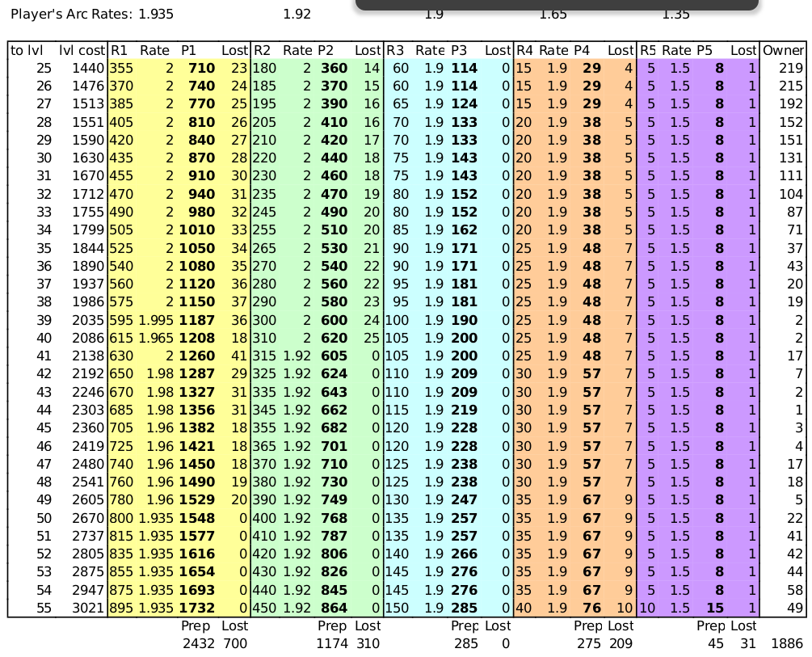Click P1 value 1187
The width and height of the screenshot is (812, 657).
[x=197, y=320]
